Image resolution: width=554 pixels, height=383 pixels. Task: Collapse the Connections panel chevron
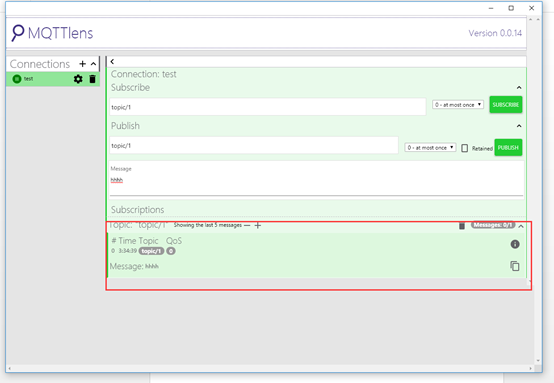[93, 64]
